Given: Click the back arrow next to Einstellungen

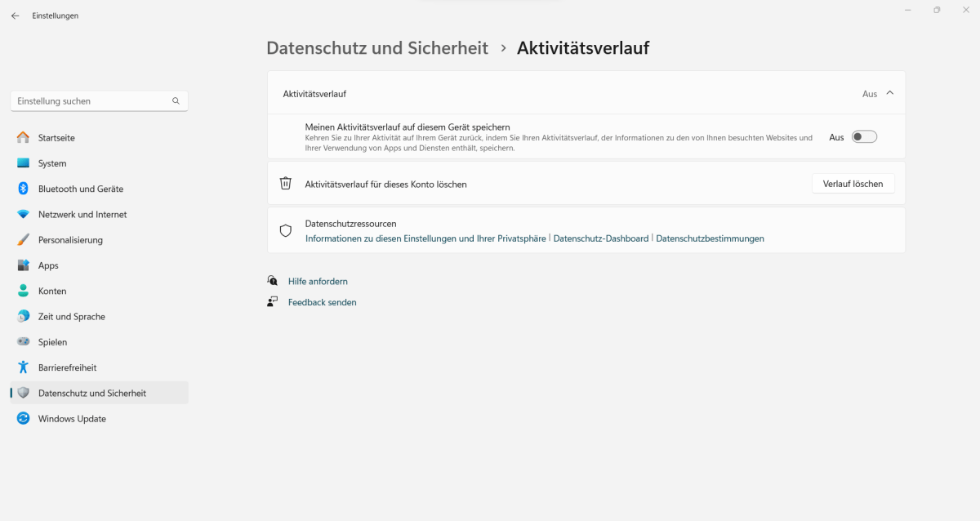Looking at the screenshot, I should [x=15, y=16].
